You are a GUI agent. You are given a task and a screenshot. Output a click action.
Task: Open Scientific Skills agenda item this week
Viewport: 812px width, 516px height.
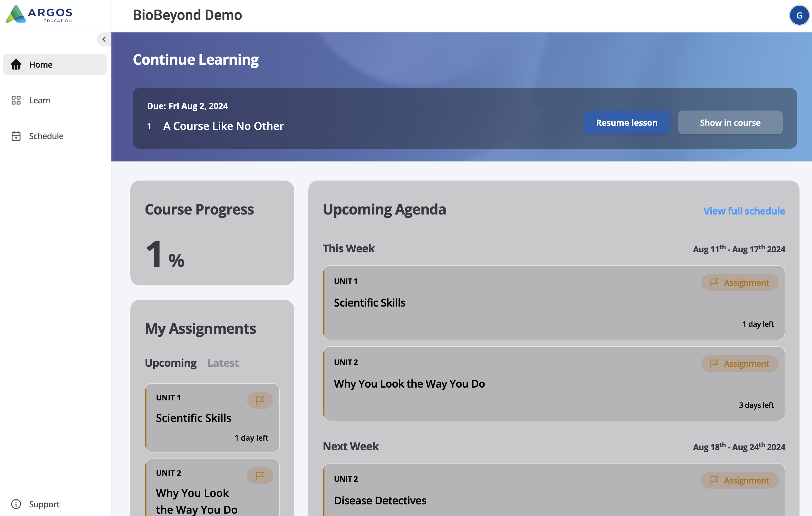pos(370,303)
